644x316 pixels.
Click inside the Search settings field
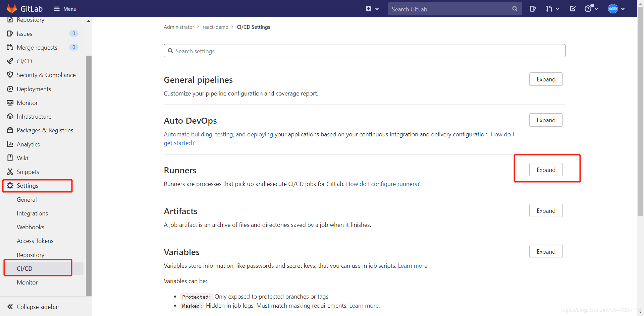point(364,51)
